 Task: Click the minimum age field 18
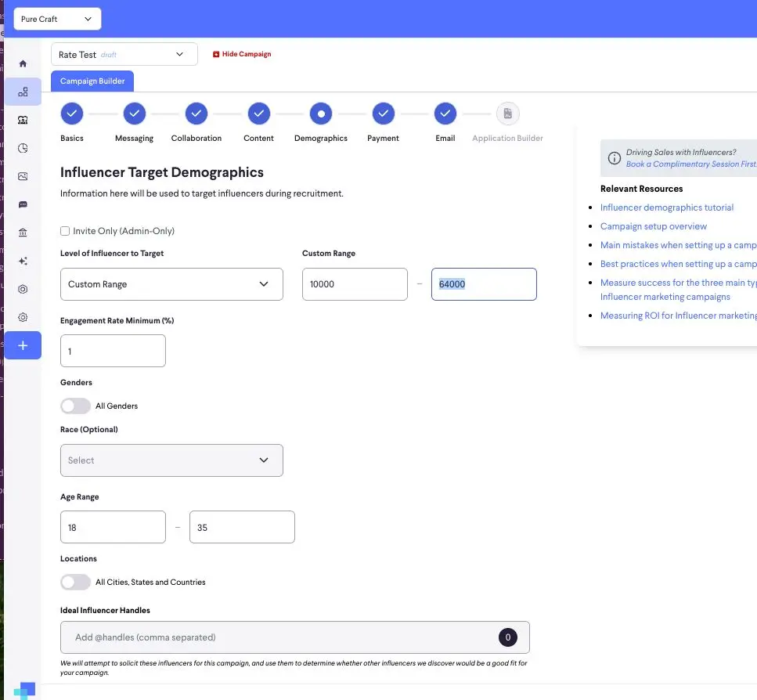[x=113, y=527]
